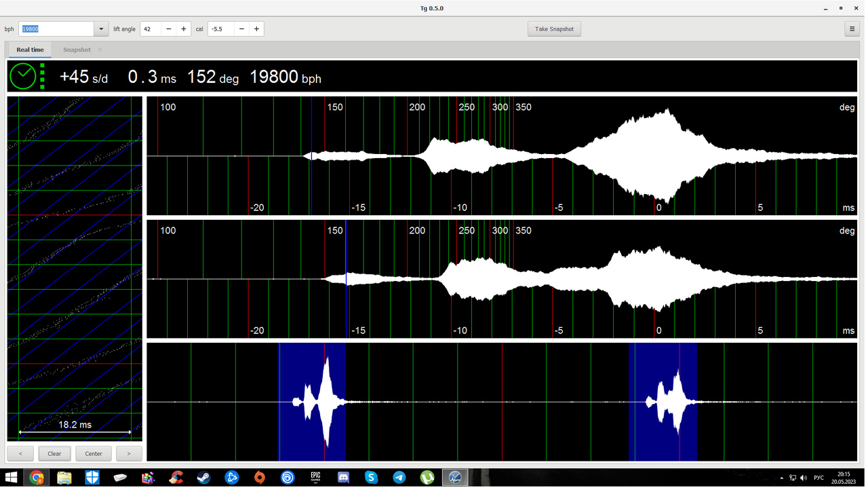Expand the bph dropdown list

point(101,29)
